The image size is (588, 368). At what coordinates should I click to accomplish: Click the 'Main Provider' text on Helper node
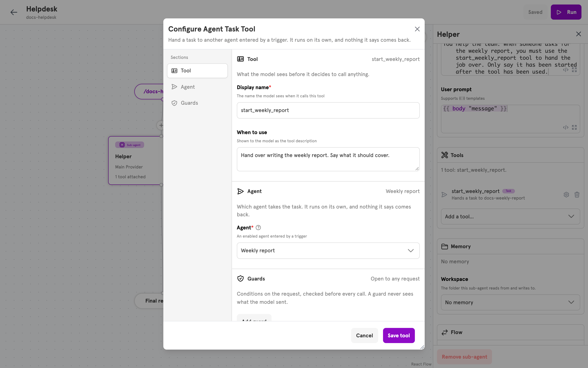(129, 167)
